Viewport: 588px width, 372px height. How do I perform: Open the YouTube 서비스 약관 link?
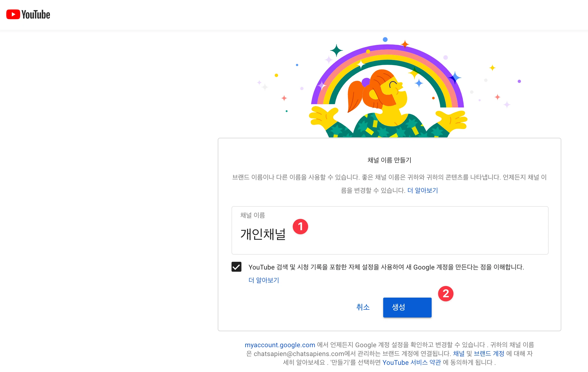pyautogui.click(x=412, y=363)
